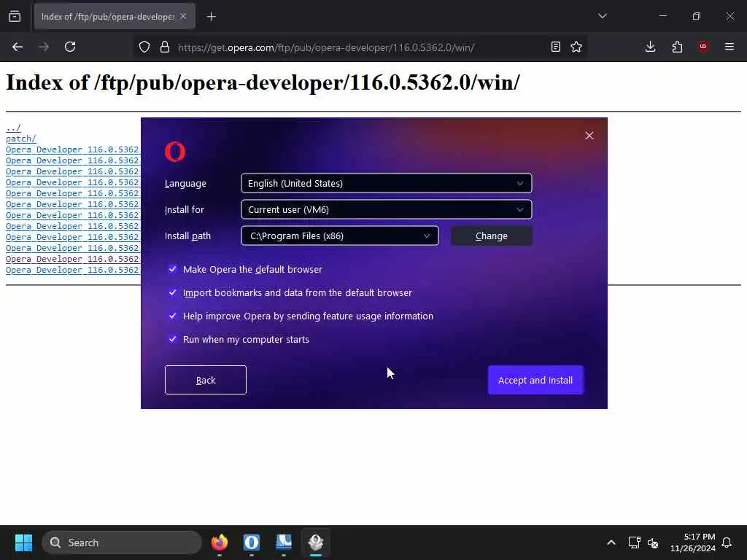Uncheck Make Opera the default browser
Image resolution: width=747 pixels, height=560 pixels.
coord(172,269)
